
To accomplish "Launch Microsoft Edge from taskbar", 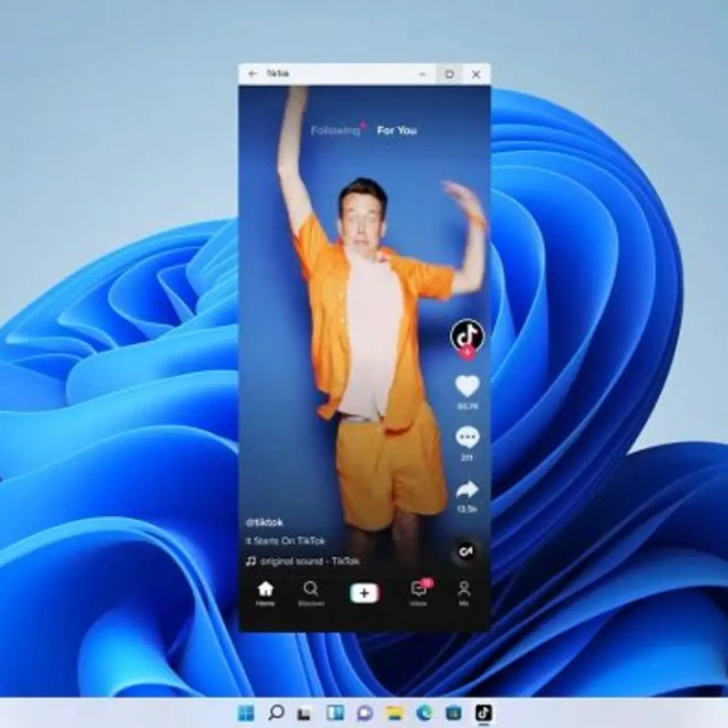I will click(x=424, y=713).
